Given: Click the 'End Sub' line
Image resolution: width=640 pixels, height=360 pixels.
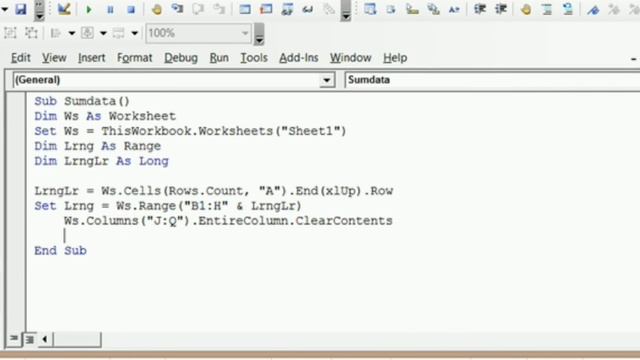Looking at the screenshot, I should tap(60, 251).
